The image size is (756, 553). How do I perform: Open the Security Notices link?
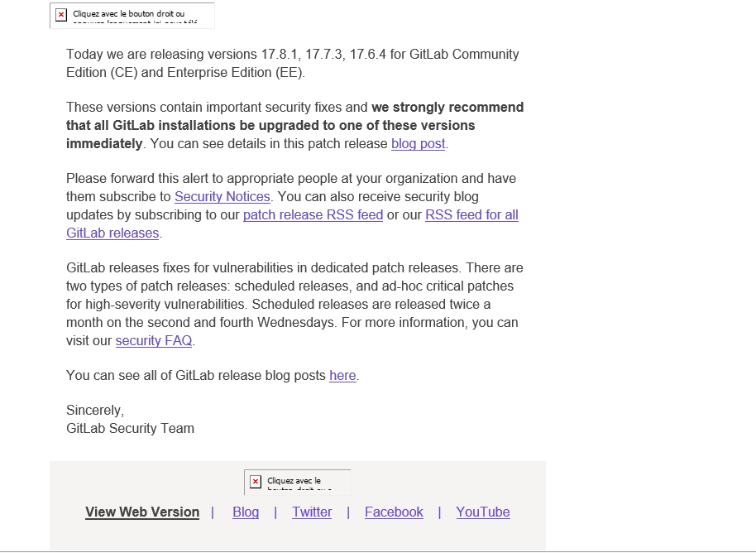(x=222, y=197)
